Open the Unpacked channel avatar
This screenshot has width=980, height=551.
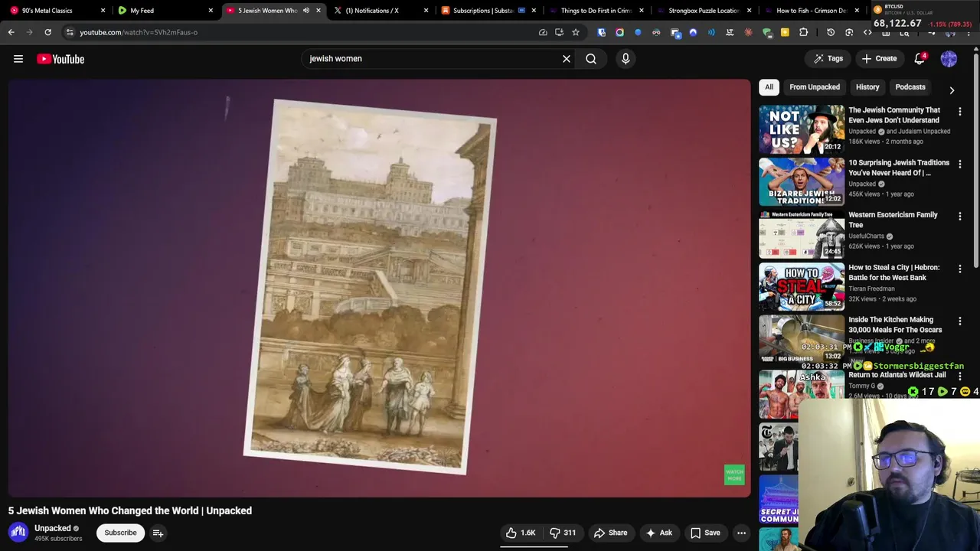pos(18,532)
